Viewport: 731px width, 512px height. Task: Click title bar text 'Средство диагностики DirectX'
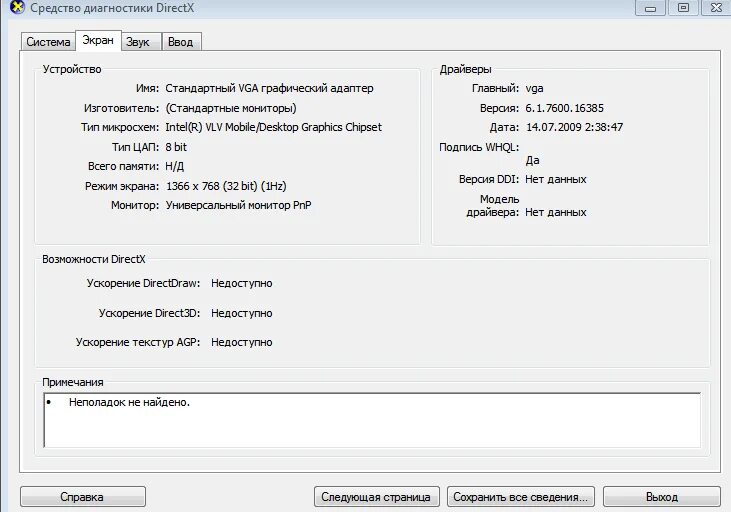click(x=112, y=8)
